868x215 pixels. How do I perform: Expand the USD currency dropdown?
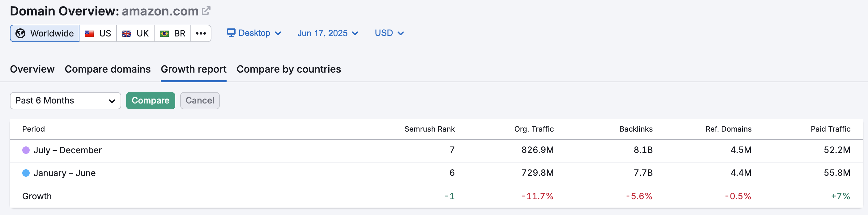pyautogui.click(x=389, y=33)
